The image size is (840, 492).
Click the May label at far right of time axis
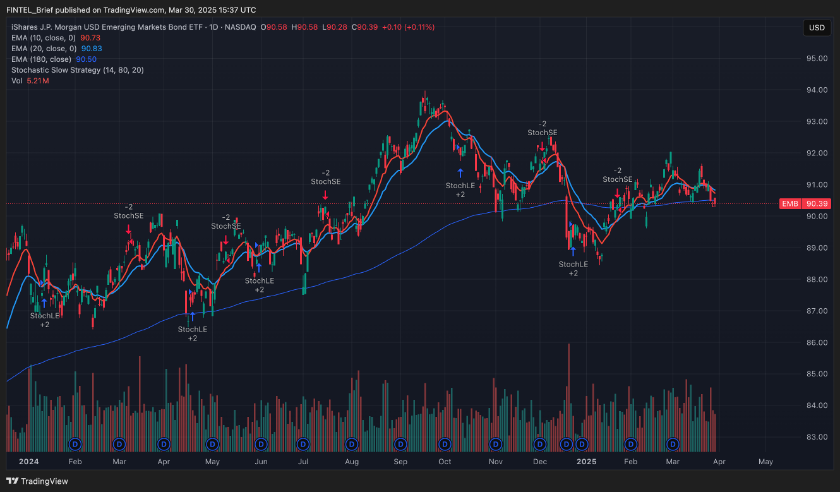click(766, 461)
